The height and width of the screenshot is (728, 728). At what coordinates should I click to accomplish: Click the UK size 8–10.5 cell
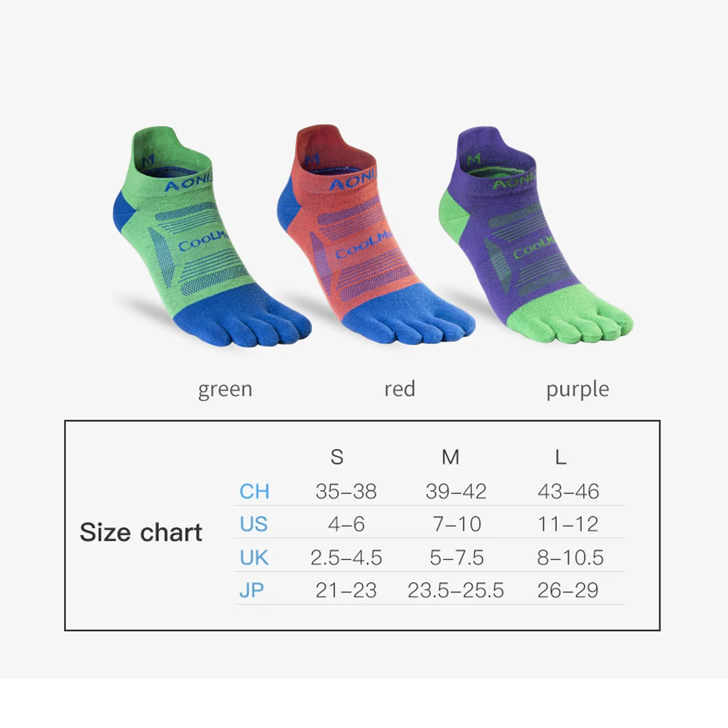coord(570,557)
